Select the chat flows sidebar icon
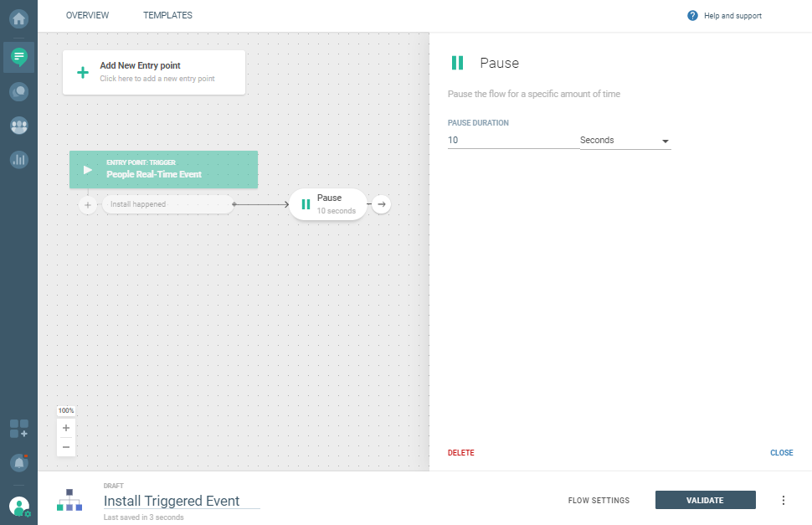Image resolution: width=812 pixels, height=525 pixels. click(x=18, y=56)
